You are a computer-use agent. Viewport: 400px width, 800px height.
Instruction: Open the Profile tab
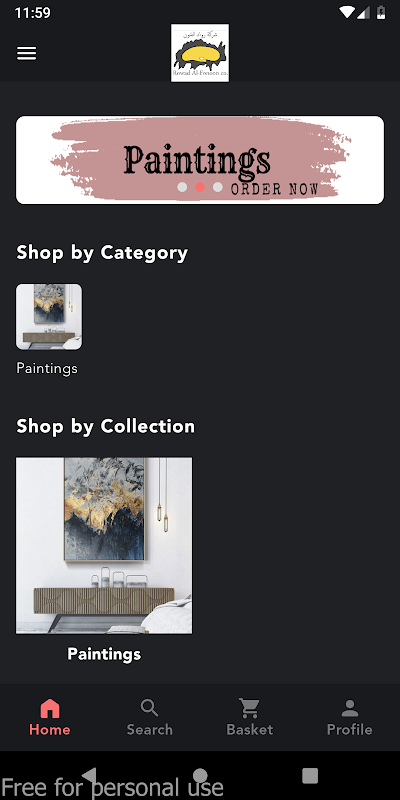pyautogui.click(x=349, y=717)
